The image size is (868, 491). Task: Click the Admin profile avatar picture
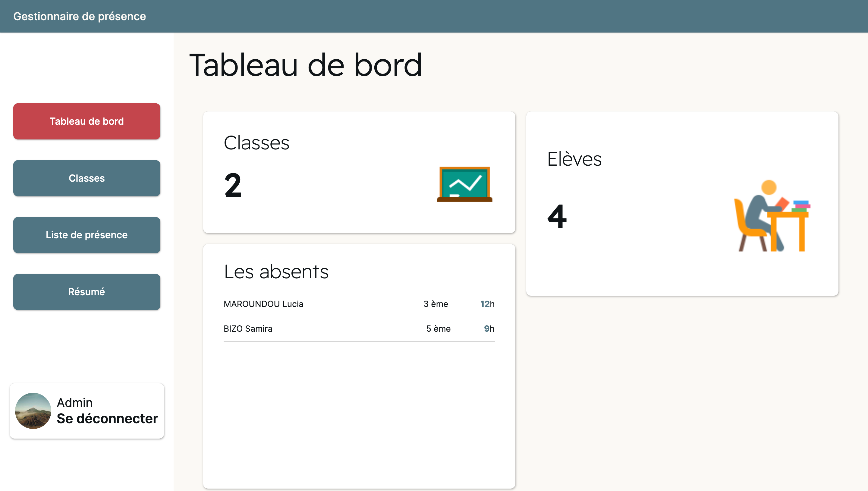coord(33,411)
